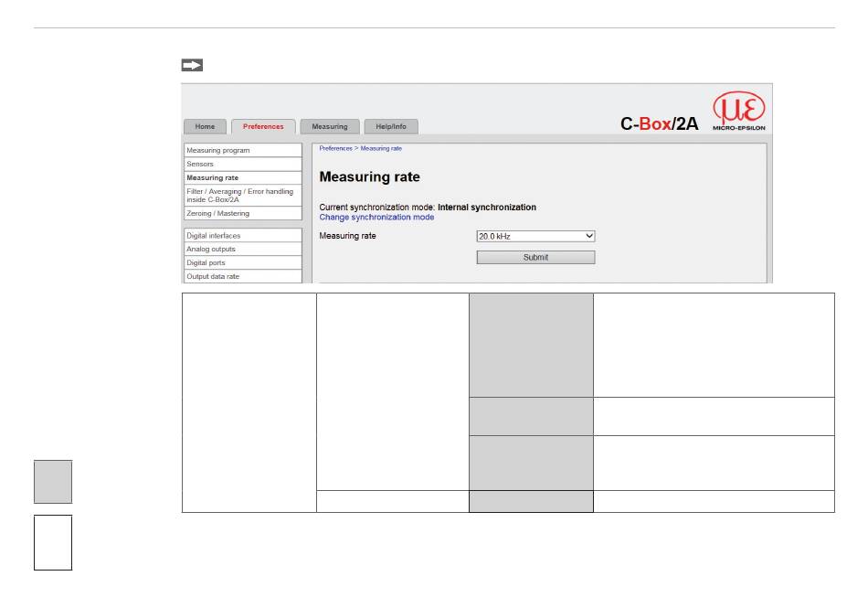This screenshot has width=868, height=608.
Task: Open Analog outputs settings
Action: coord(243,250)
